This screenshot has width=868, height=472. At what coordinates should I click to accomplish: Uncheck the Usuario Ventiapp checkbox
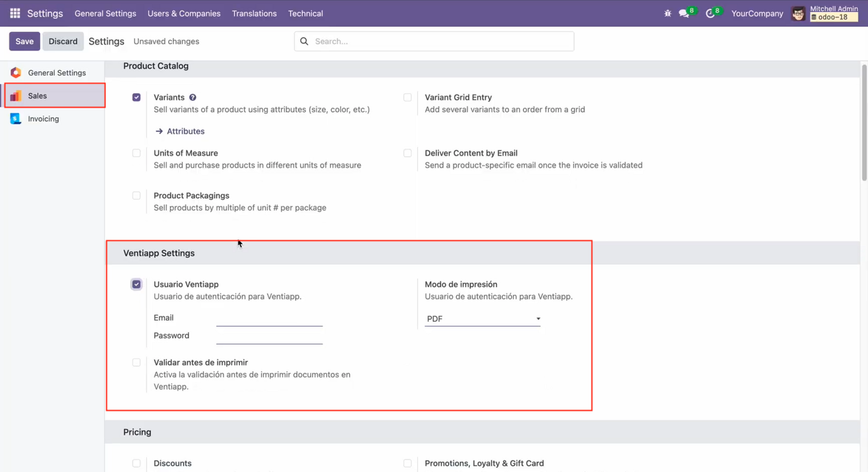(136, 284)
